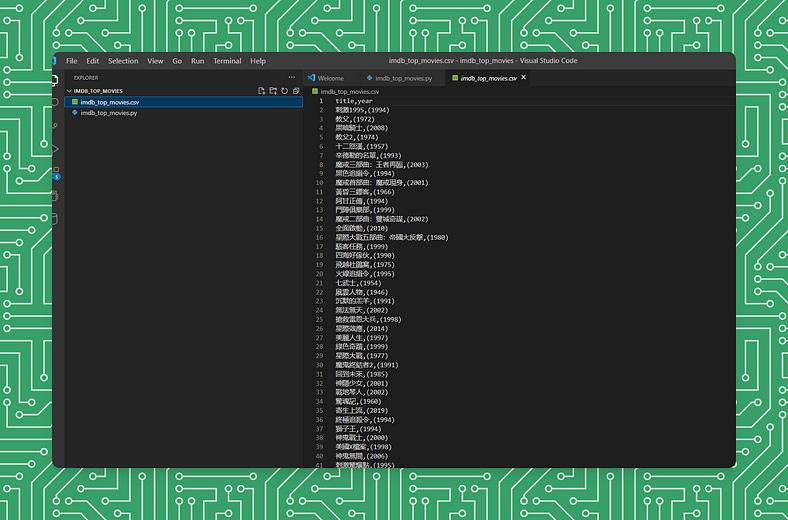Open Explorer's Views and More Actions ellipsis
This screenshot has width=788, height=520.
tap(292, 77)
